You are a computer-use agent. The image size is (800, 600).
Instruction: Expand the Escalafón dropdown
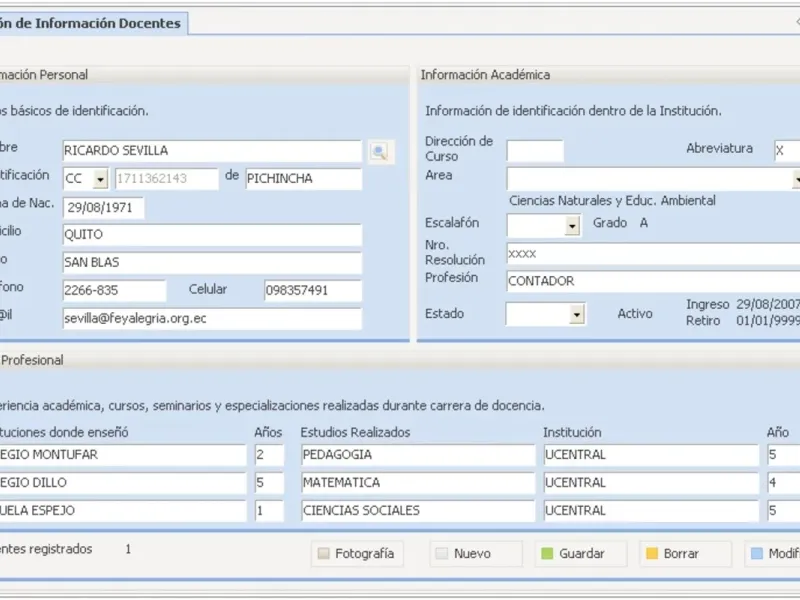pos(572,225)
